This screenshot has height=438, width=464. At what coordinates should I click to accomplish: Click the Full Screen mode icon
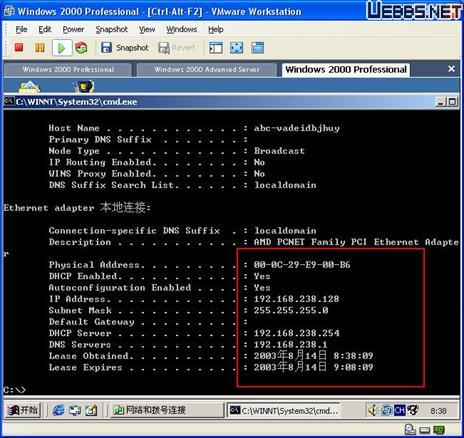pyautogui.click(x=237, y=48)
